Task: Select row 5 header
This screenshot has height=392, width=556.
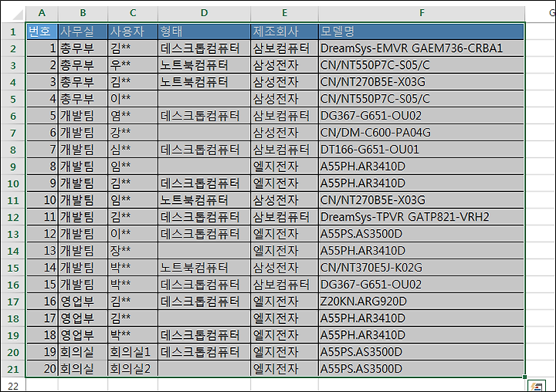Action: click(13, 99)
